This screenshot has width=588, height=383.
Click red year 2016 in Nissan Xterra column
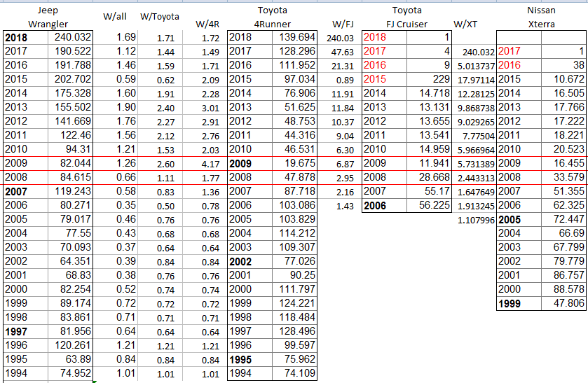click(x=510, y=65)
